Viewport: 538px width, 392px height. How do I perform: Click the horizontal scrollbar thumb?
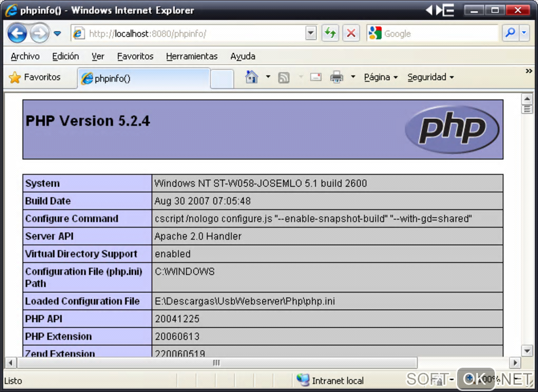click(x=217, y=362)
